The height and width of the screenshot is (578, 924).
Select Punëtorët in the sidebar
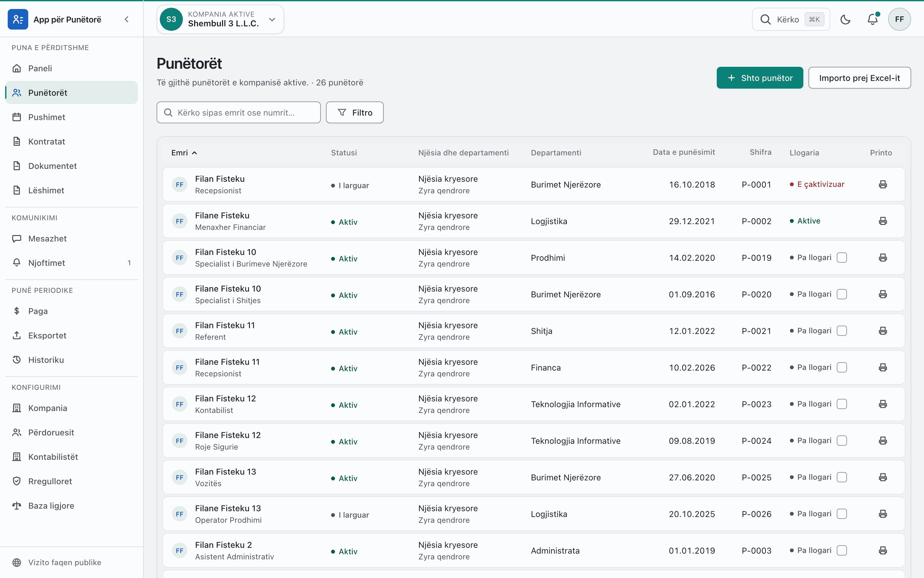[x=72, y=92]
